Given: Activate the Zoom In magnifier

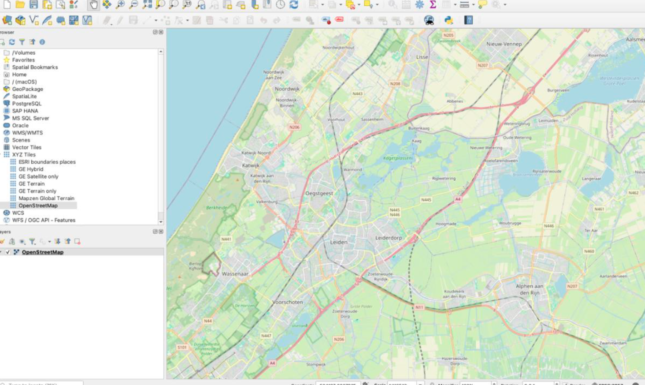Looking at the screenshot, I should point(120,5).
